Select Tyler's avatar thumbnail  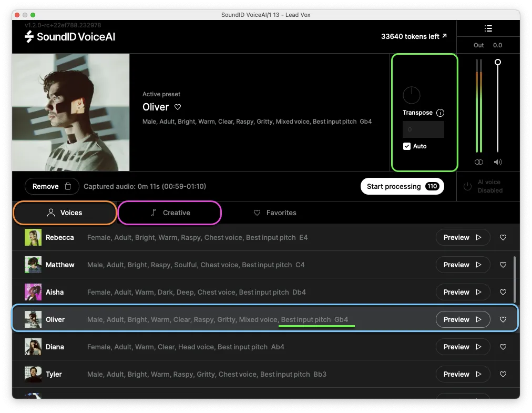33,374
